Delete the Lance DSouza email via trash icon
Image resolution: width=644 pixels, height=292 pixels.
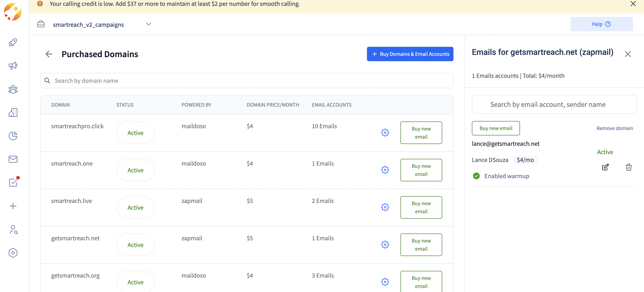coord(628,167)
